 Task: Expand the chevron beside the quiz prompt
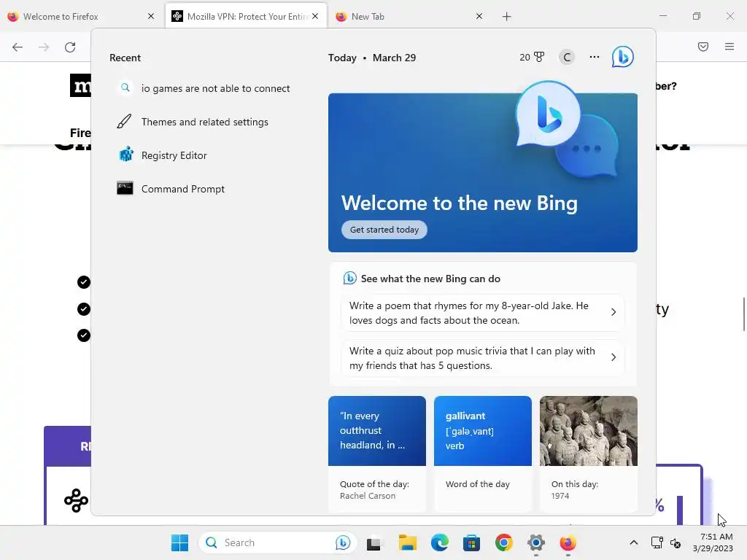[x=614, y=357]
